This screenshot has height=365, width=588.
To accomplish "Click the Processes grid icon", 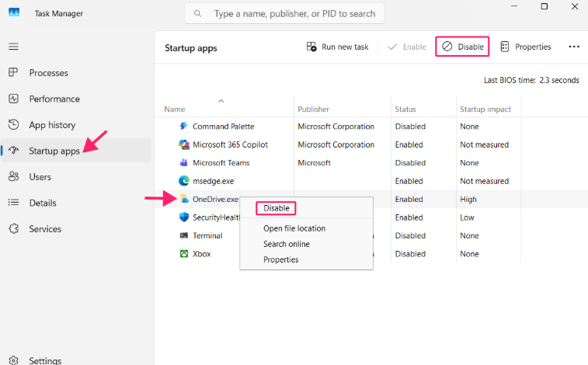I will click(x=13, y=72).
